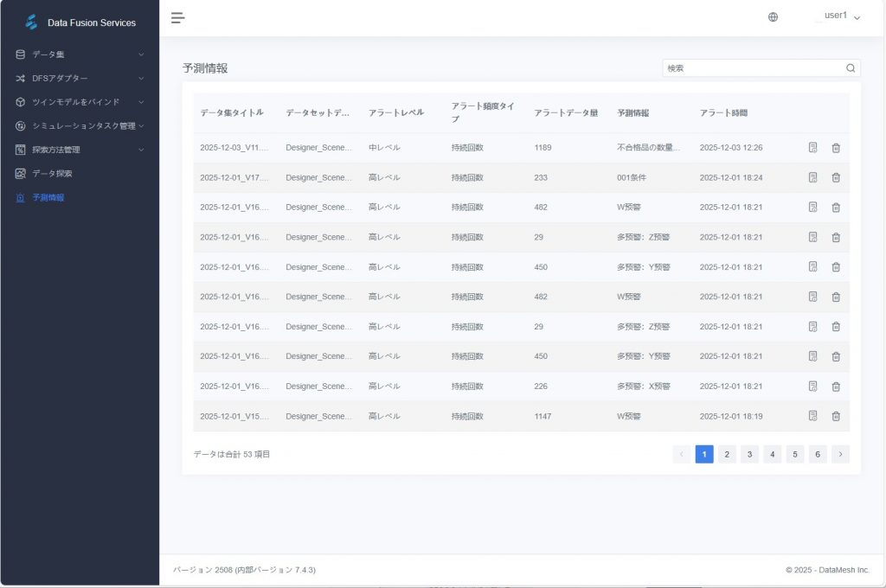This screenshot has width=886, height=588.
Task: Delete the 001条件 alert row
Action: 836,177
